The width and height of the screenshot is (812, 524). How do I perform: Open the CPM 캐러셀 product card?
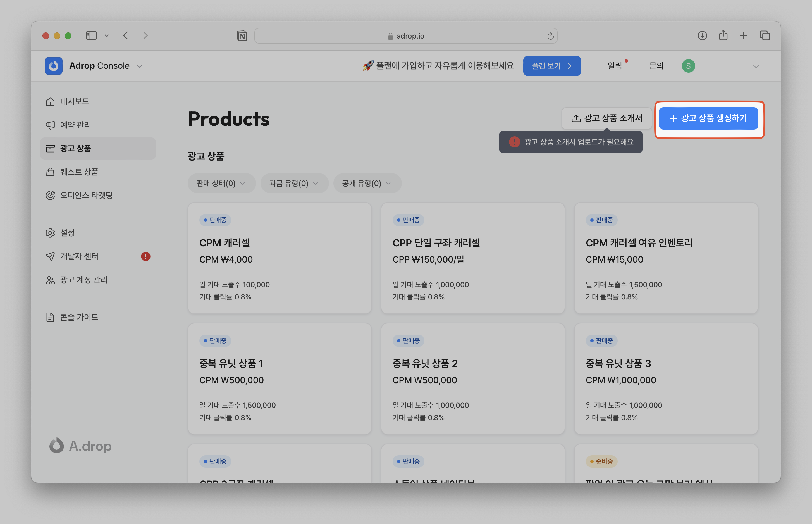(x=279, y=258)
